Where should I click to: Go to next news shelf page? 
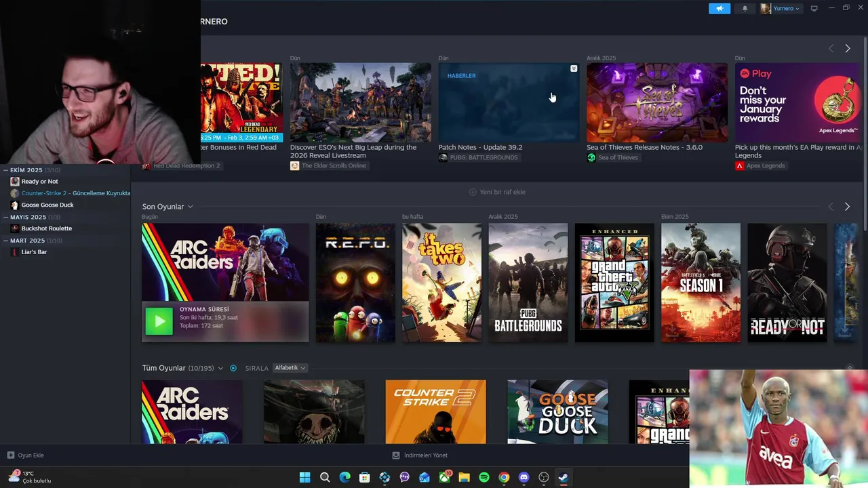click(x=847, y=48)
